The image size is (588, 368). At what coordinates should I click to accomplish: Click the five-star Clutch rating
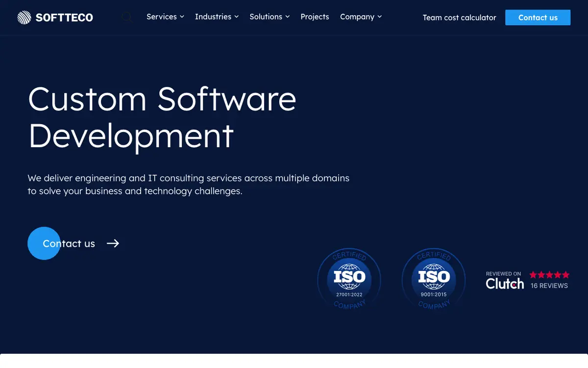[549, 275]
